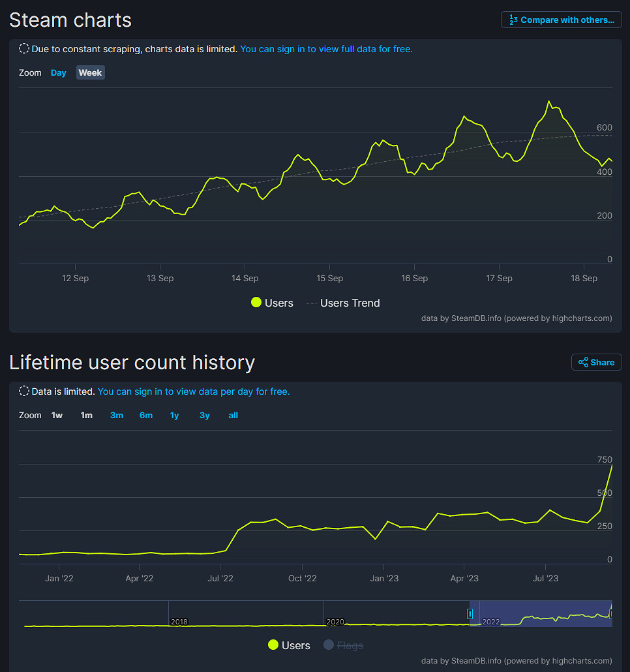
Task: Enable the Flags series in lifetime legend
Action: [x=343, y=645]
